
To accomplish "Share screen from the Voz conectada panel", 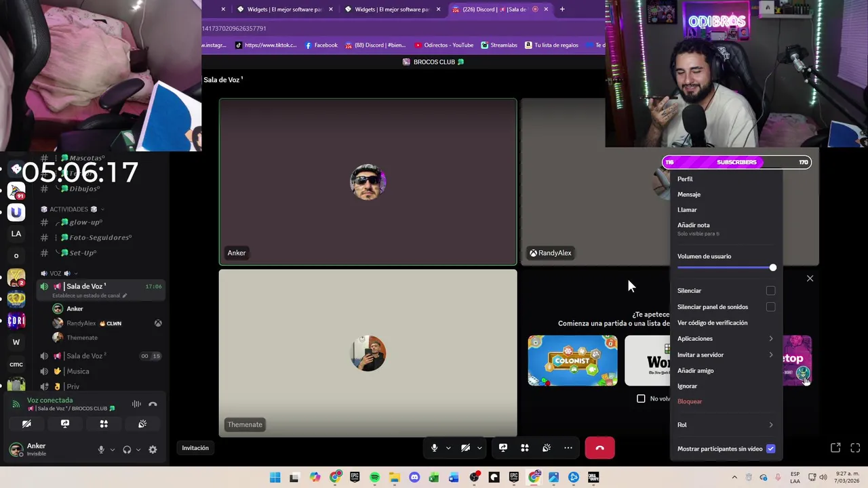I will [65, 424].
